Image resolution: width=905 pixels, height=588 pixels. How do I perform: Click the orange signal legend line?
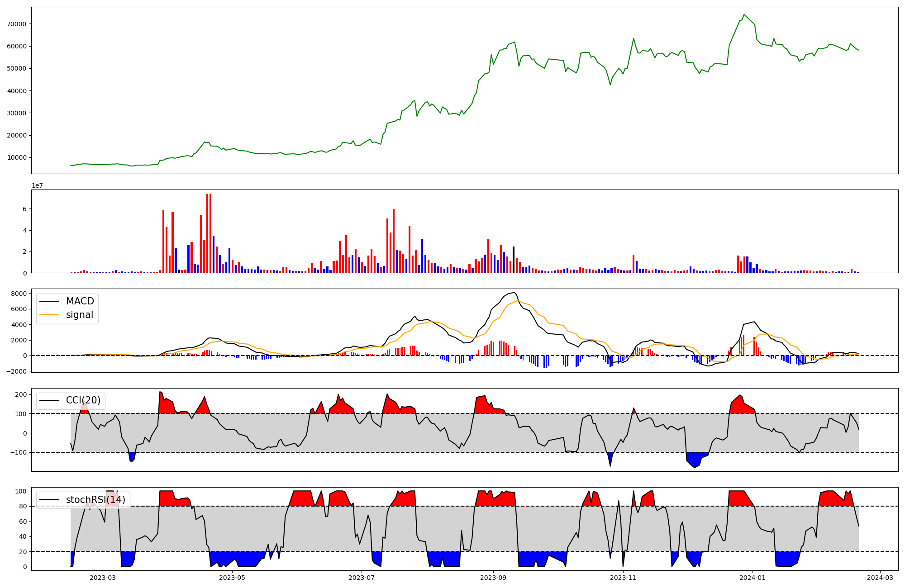pyautogui.click(x=49, y=315)
